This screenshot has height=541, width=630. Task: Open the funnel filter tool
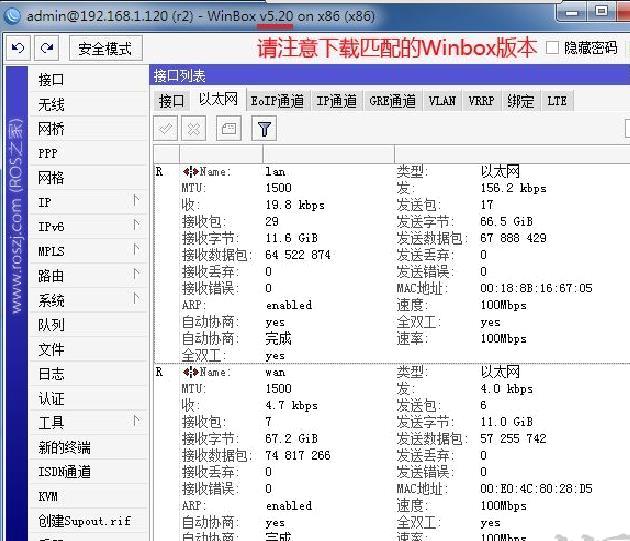click(x=264, y=129)
